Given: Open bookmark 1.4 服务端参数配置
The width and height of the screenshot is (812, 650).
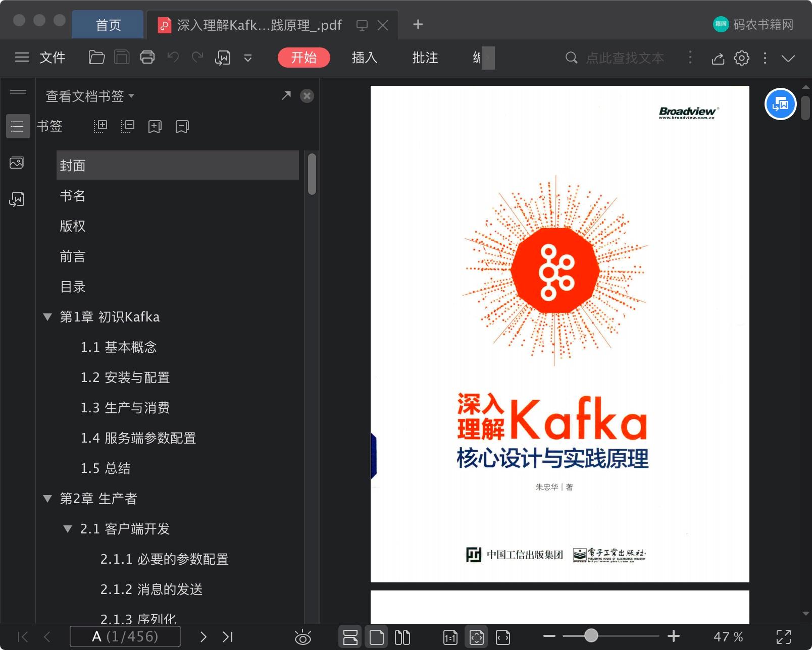Looking at the screenshot, I should pyautogui.click(x=138, y=438).
